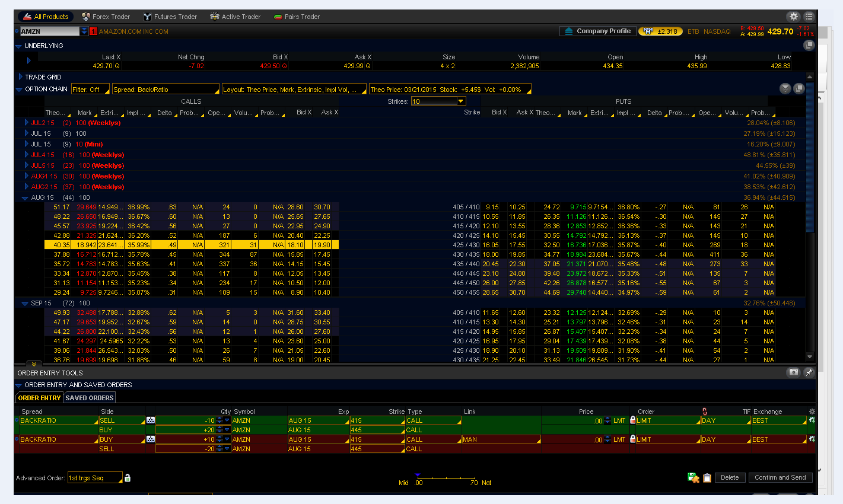
Task: Expand the TRADE GRID section
Action: (x=20, y=77)
